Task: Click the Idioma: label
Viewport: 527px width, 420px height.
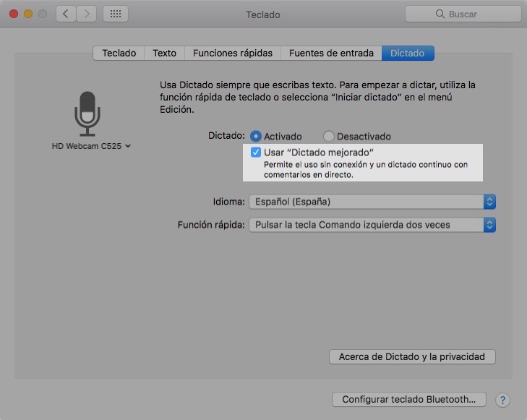Action: [x=229, y=202]
